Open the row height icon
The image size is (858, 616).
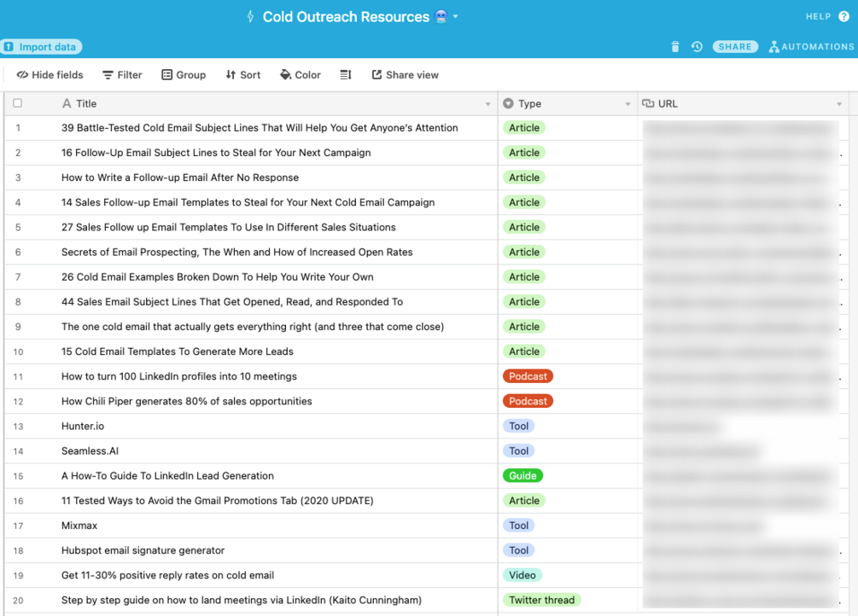[346, 75]
